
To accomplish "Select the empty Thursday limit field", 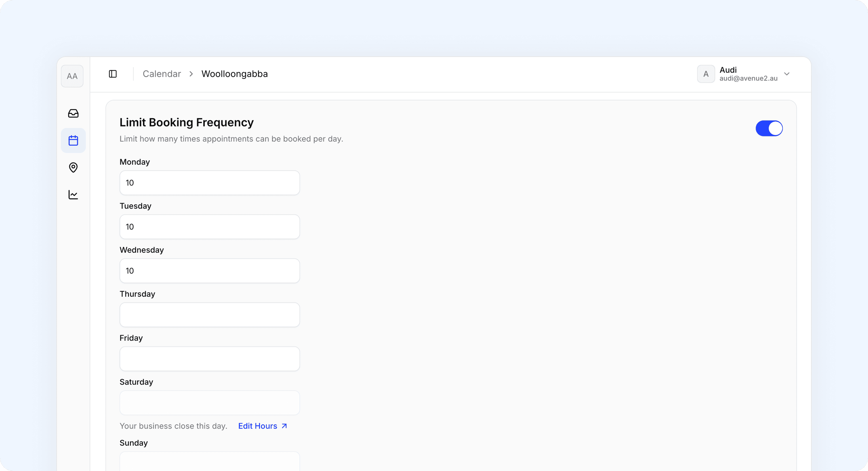I will click(x=210, y=315).
